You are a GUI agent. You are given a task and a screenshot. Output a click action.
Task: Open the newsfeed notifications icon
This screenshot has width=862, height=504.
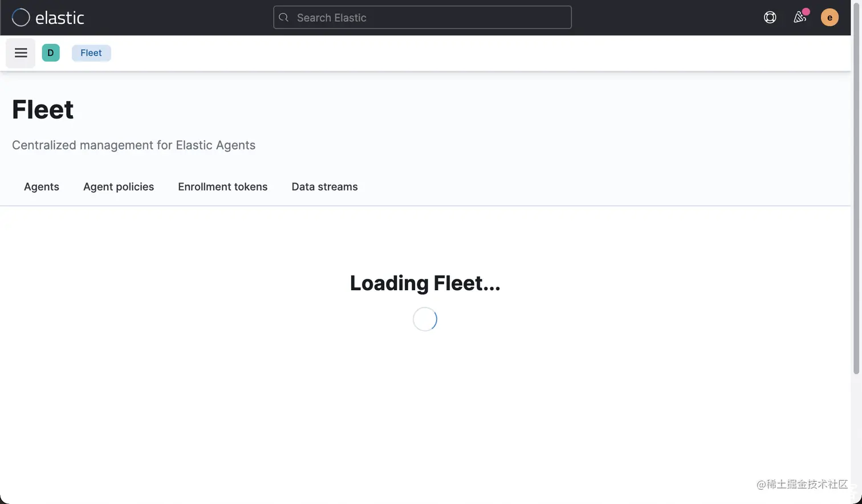click(x=800, y=17)
